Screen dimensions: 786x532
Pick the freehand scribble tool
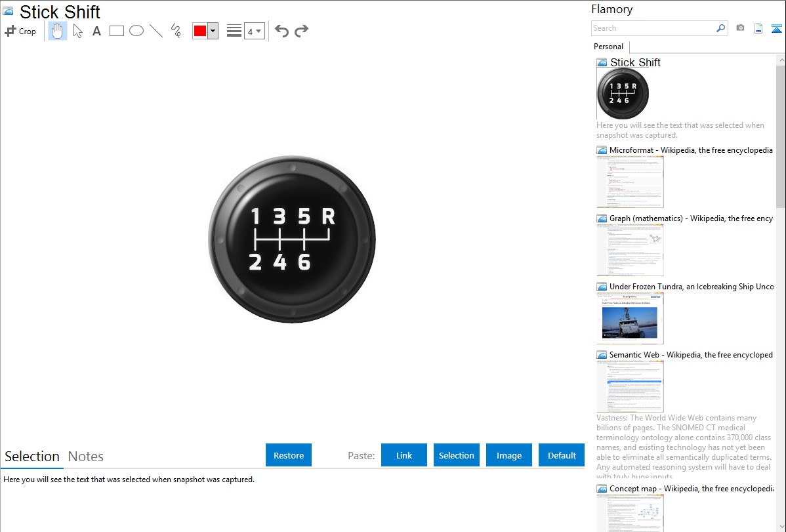point(176,31)
